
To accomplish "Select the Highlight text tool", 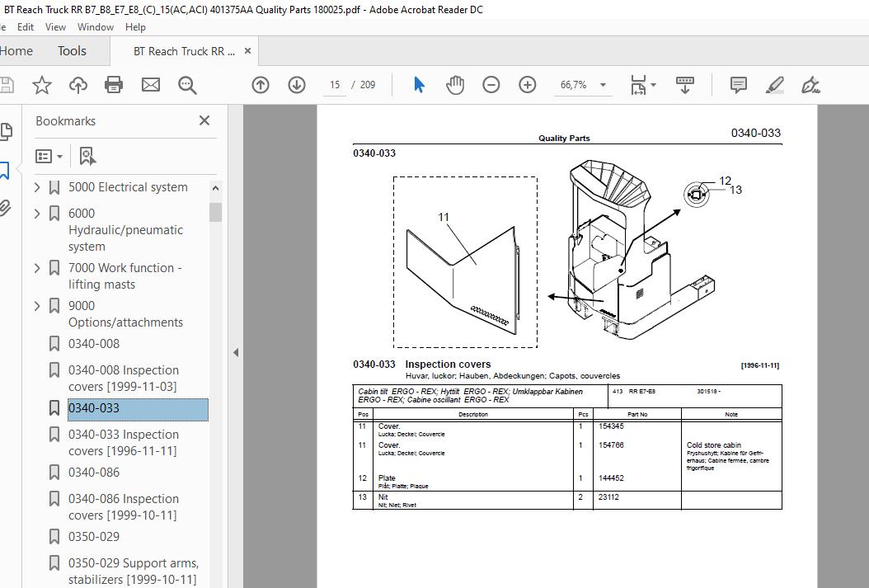I will click(x=773, y=84).
